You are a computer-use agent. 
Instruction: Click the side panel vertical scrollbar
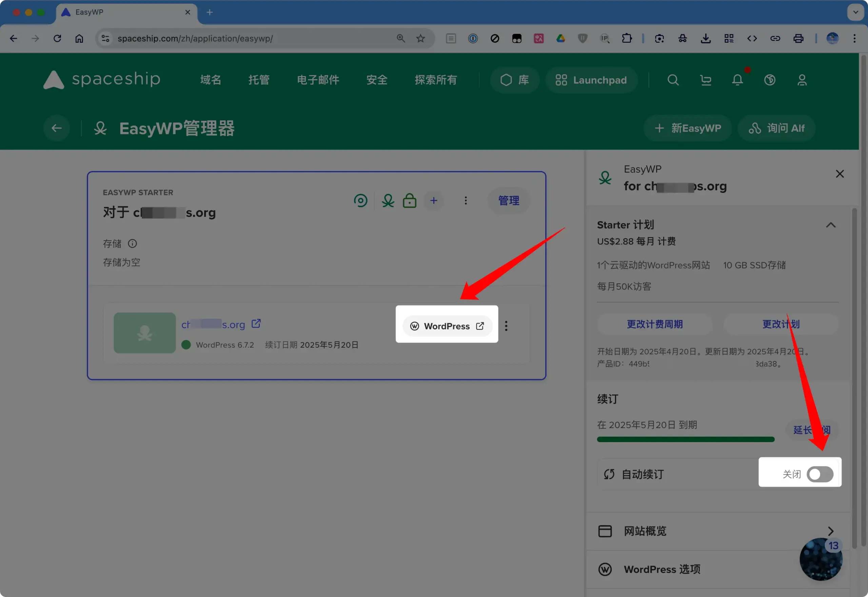(x=854, y=378)
